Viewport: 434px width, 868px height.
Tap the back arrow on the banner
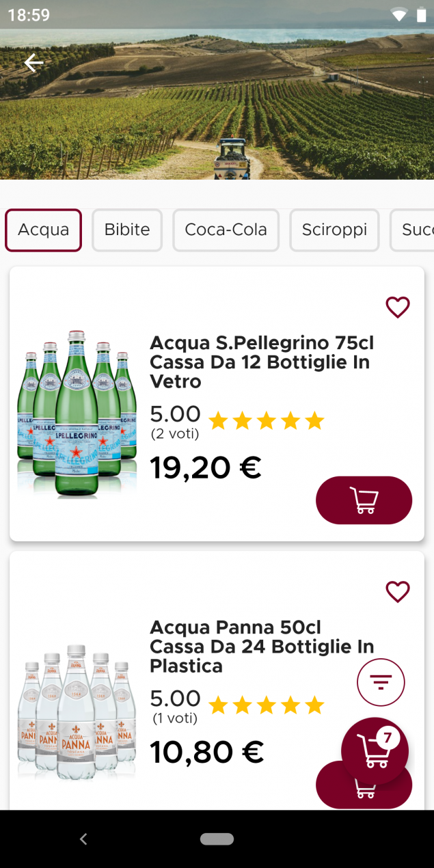point(33,64)
